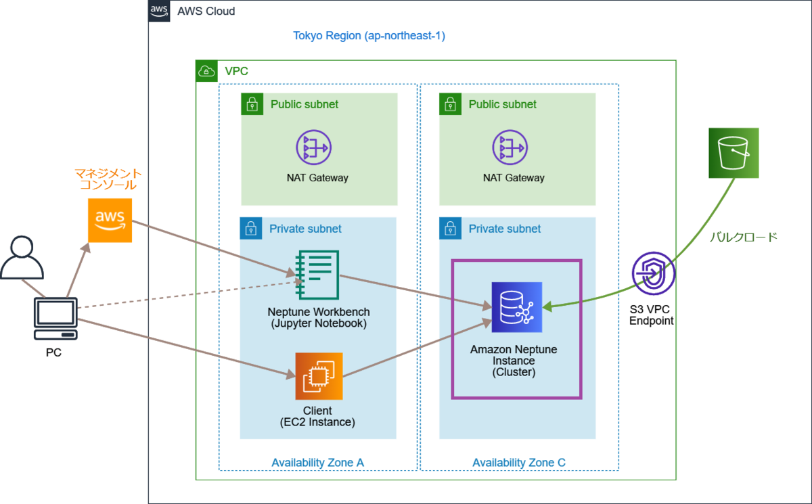Click lock icon of Zone A private subnet

click(251, 228)
